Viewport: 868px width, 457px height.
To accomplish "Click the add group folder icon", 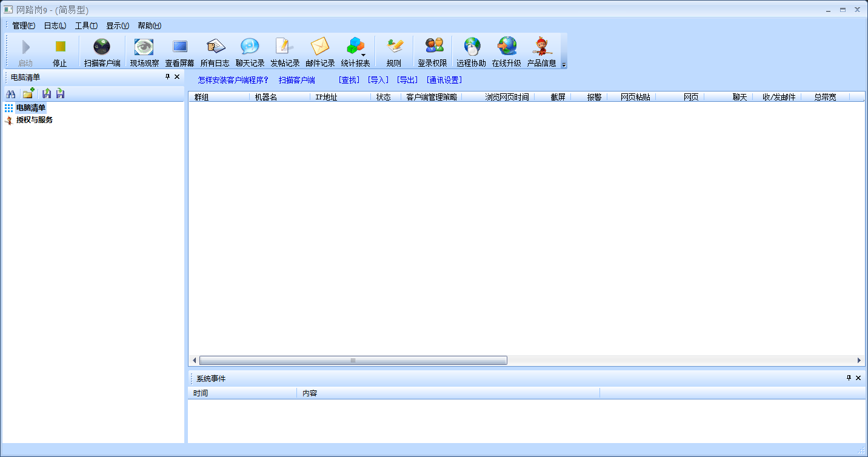I will [28, 94].
